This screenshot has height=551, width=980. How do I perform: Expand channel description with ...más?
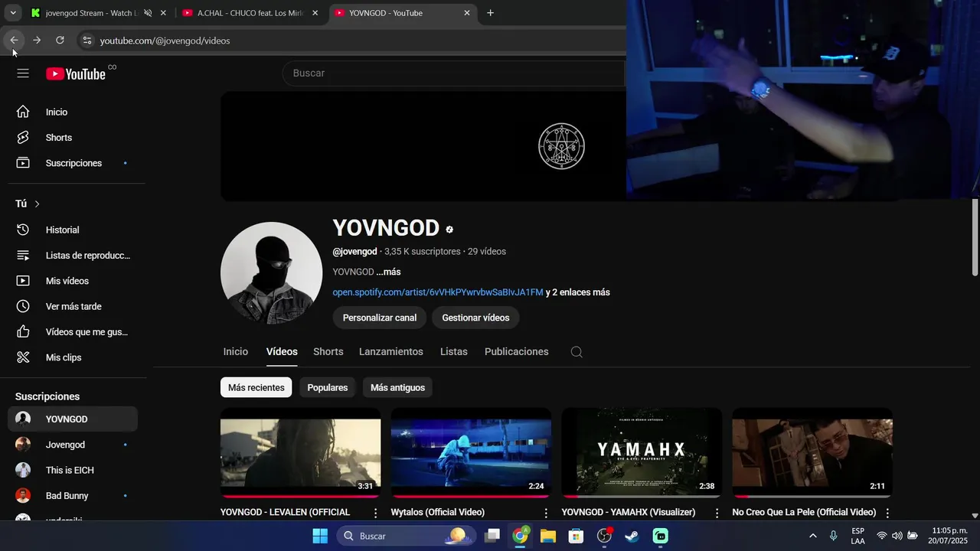pos(388,272)
